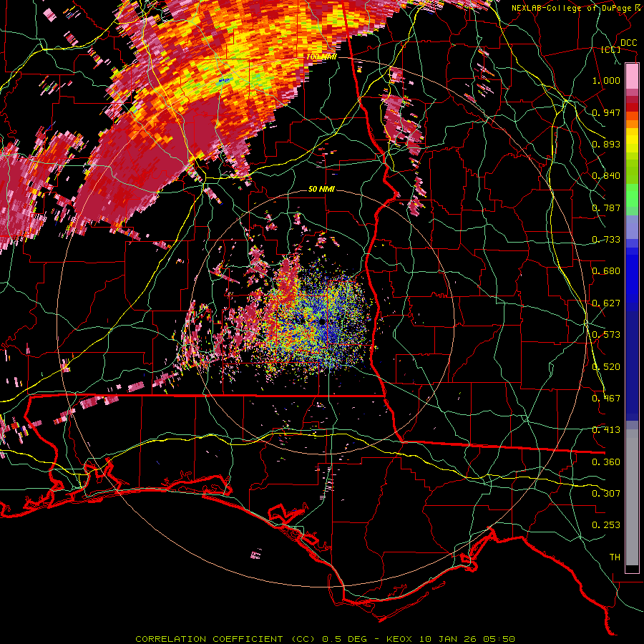Click the 50 NMI range ring label
644x644 pixels.
321,189
